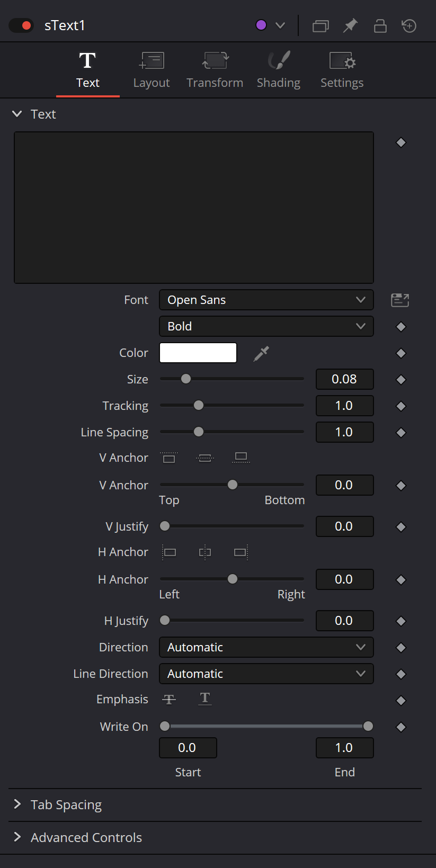Open the Font family dropdown
436x868 pixels.
(x=266, y=300)
